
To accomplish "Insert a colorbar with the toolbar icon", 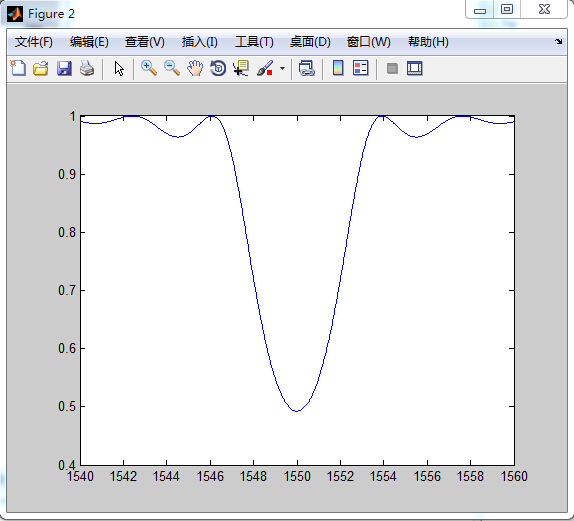I will pos(338,68).
